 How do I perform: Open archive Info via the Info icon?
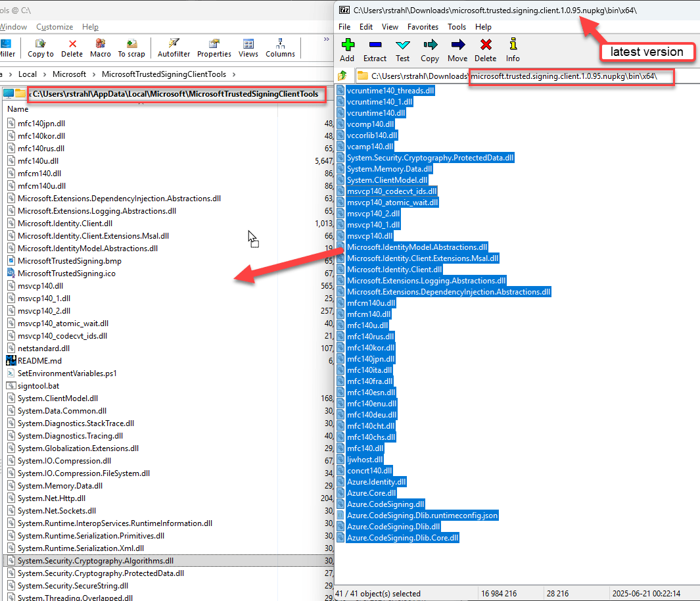coord(512,47)
